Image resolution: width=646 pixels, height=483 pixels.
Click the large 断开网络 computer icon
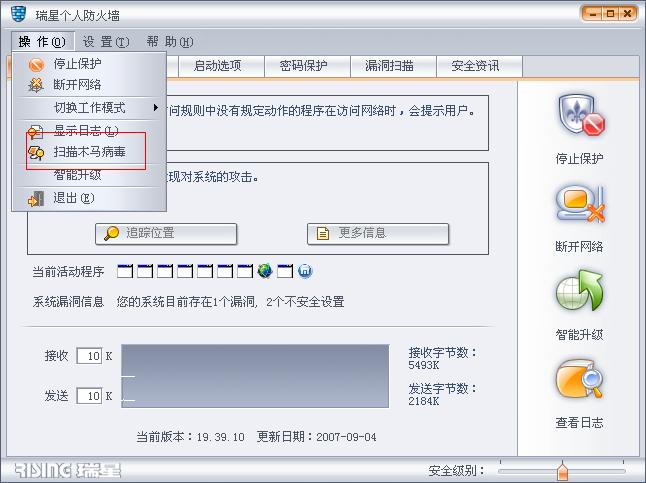click(580, 204)
